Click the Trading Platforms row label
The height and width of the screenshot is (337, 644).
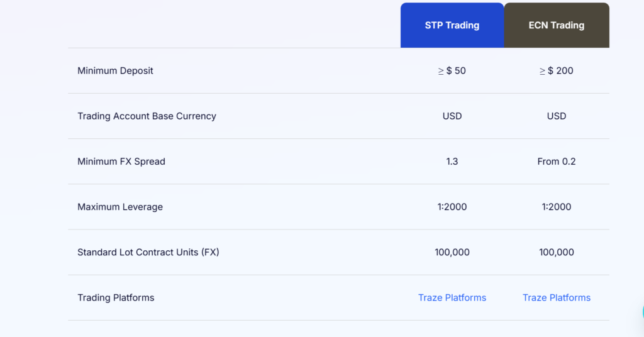click(x=116, y=297)
